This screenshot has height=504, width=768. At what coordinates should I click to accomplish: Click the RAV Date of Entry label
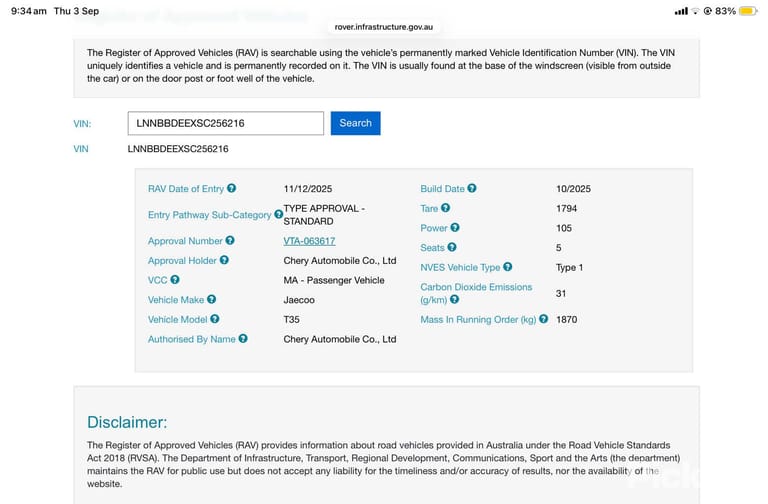pos(186,189)
